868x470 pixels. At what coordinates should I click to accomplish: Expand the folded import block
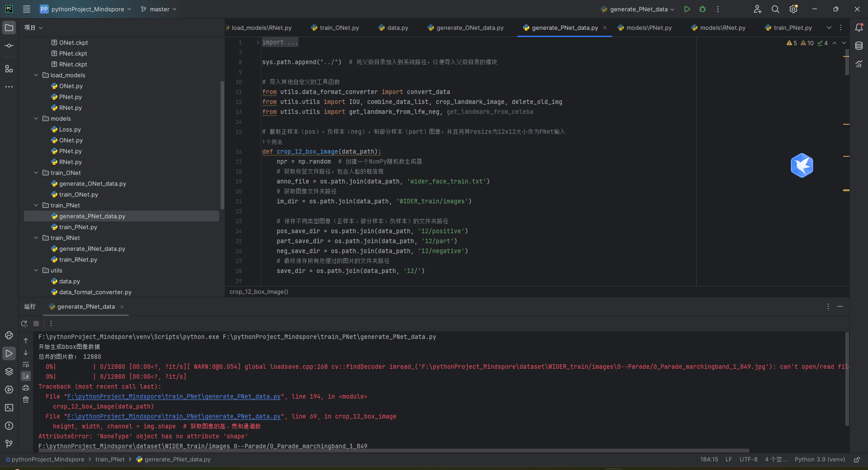tap(258, 42)
